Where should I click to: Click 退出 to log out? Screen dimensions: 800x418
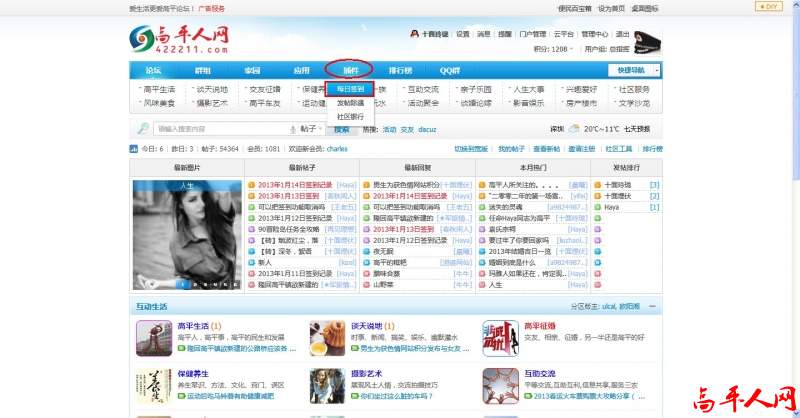click(622, 34)
